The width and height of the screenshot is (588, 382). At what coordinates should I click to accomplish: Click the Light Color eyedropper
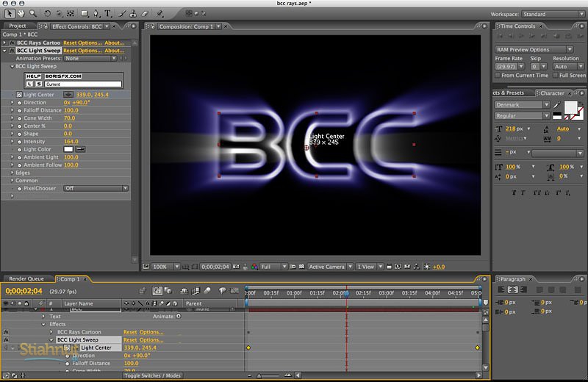80,149
